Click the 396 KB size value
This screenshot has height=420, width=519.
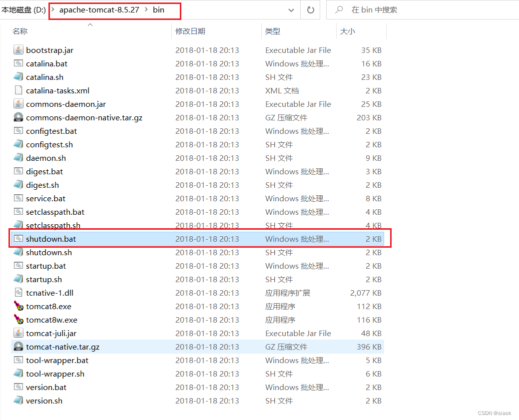(369, 347)
